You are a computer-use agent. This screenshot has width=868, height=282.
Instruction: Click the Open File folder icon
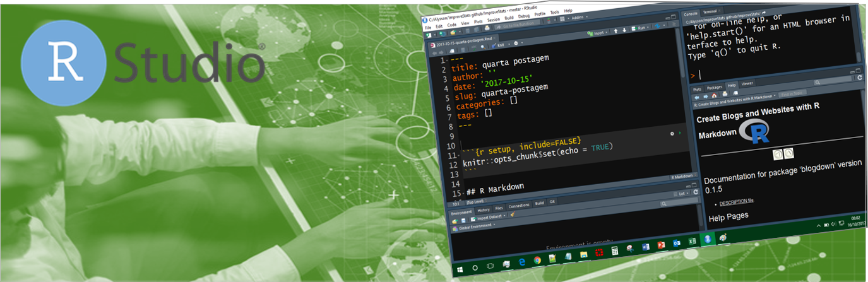(x=453, y=32)
